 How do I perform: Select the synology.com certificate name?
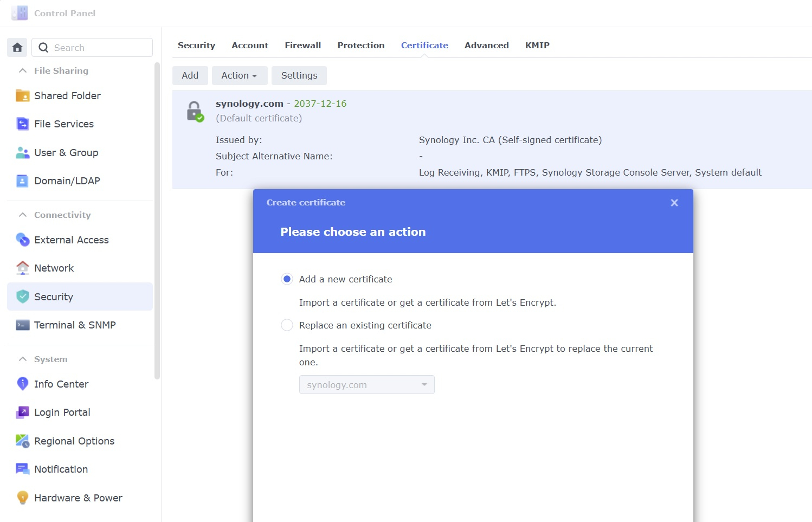[249, 104]
